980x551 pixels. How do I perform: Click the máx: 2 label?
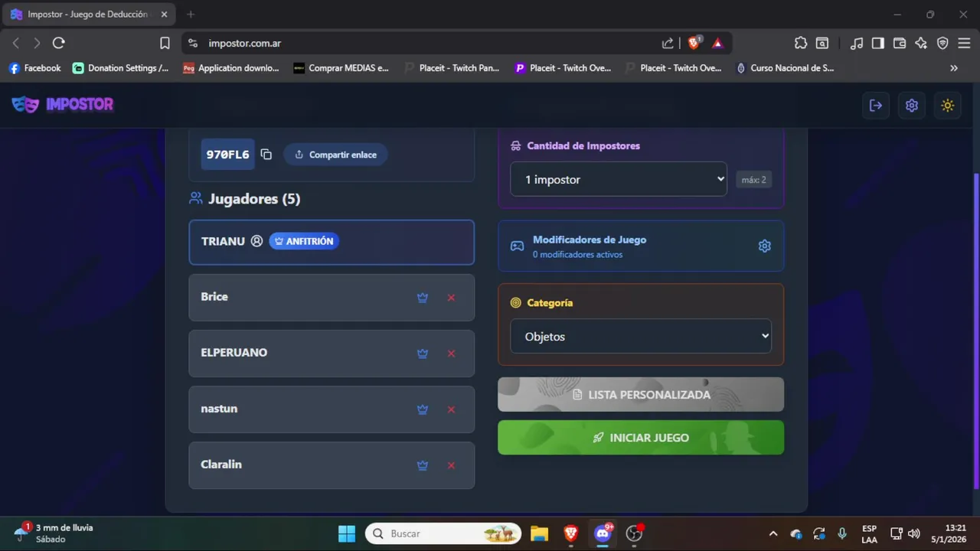point(753,180)
